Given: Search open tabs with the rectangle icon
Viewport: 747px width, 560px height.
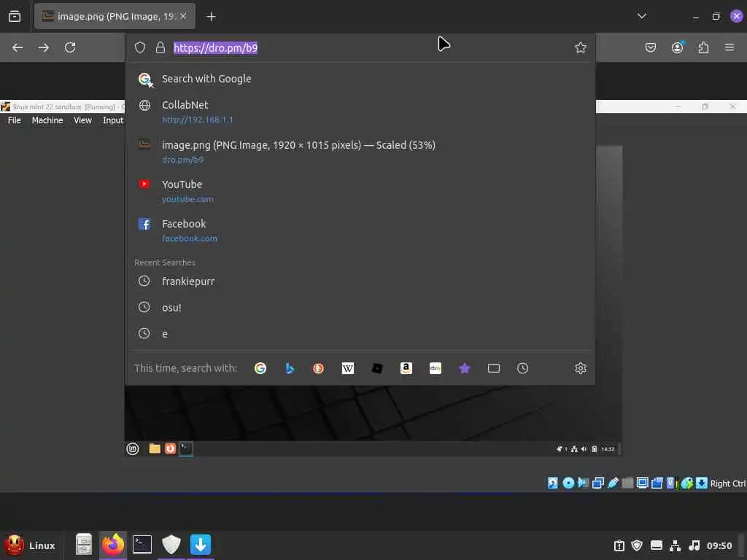Looking at the screenshot, I should pyautogui.click(x=494, y=368).
